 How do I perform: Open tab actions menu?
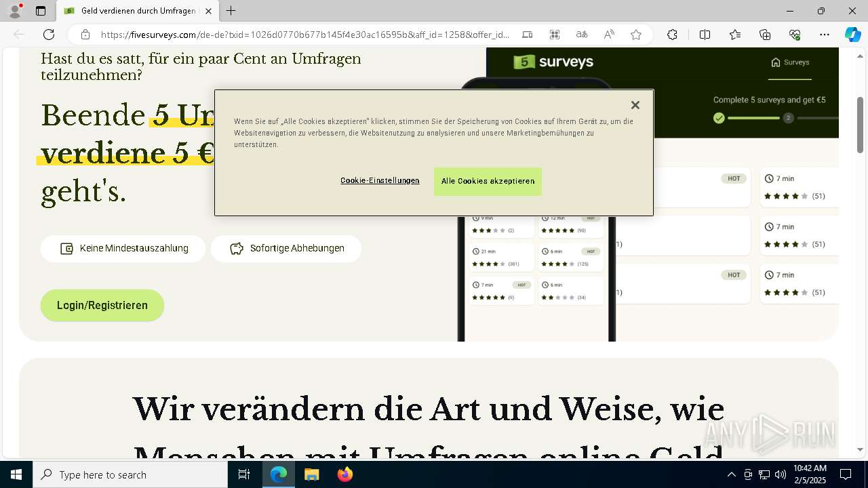[41, 11]
